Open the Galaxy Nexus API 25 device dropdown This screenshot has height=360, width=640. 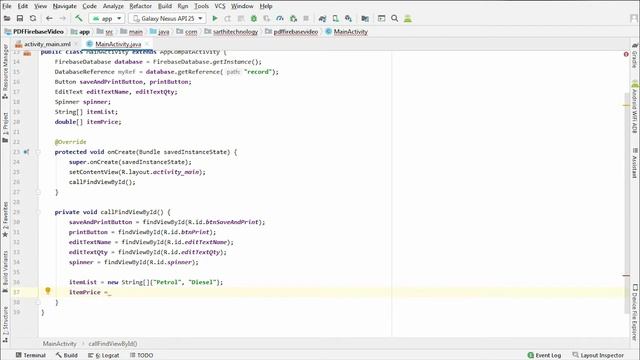167,18
